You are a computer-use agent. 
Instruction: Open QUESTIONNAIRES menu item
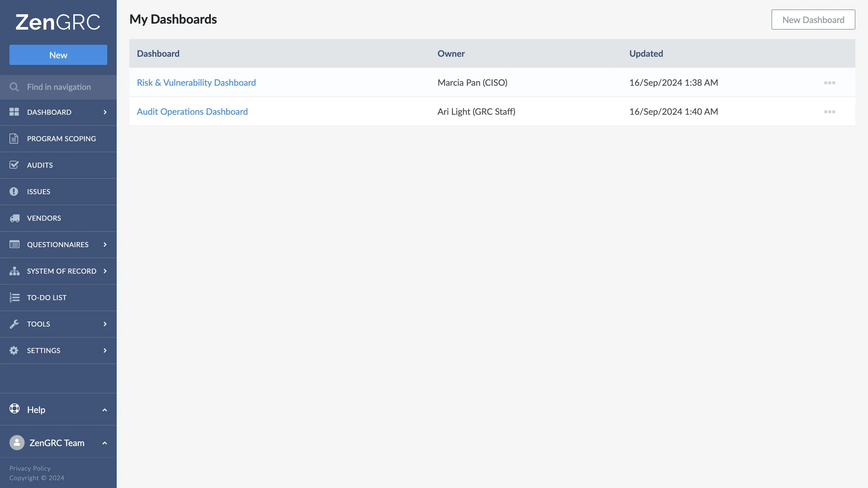pyautogui.click(x=58, y=245)
